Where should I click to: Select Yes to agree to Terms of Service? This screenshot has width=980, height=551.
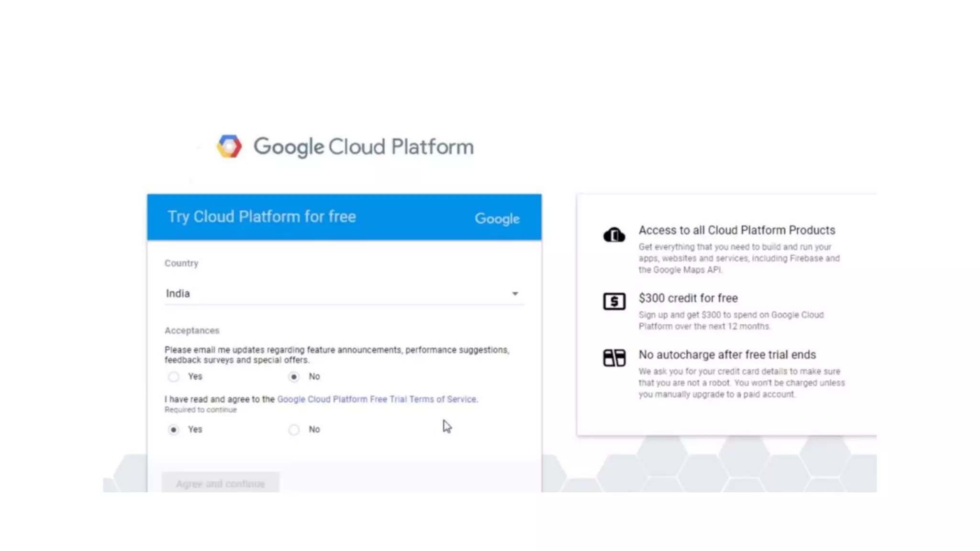point(174,430)
